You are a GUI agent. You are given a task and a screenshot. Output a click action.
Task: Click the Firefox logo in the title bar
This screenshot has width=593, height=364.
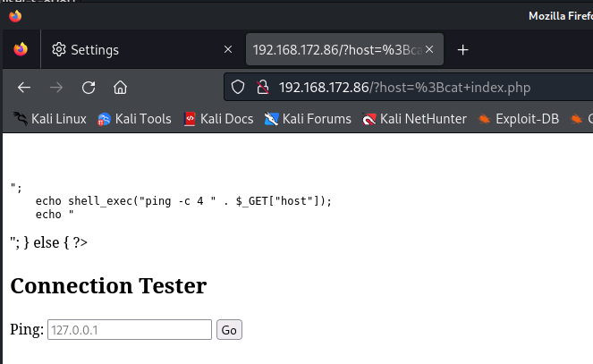[x=15, y=16]
